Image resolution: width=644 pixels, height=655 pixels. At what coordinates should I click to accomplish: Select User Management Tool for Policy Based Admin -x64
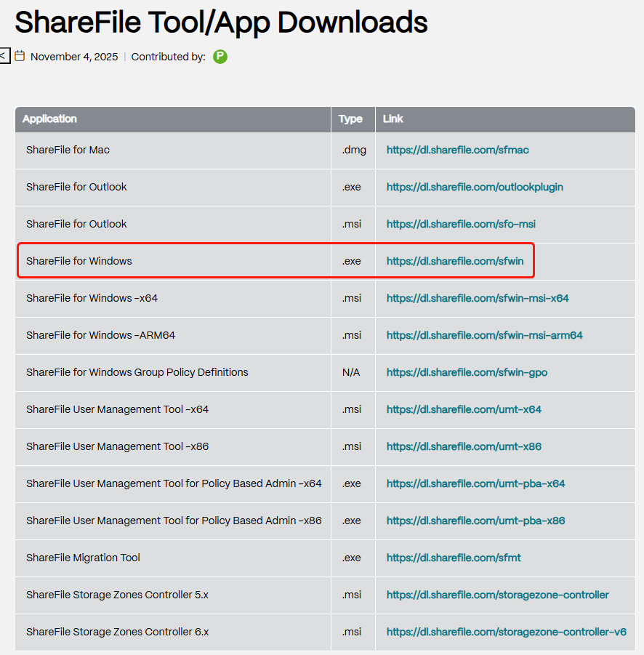coord(174,483)
